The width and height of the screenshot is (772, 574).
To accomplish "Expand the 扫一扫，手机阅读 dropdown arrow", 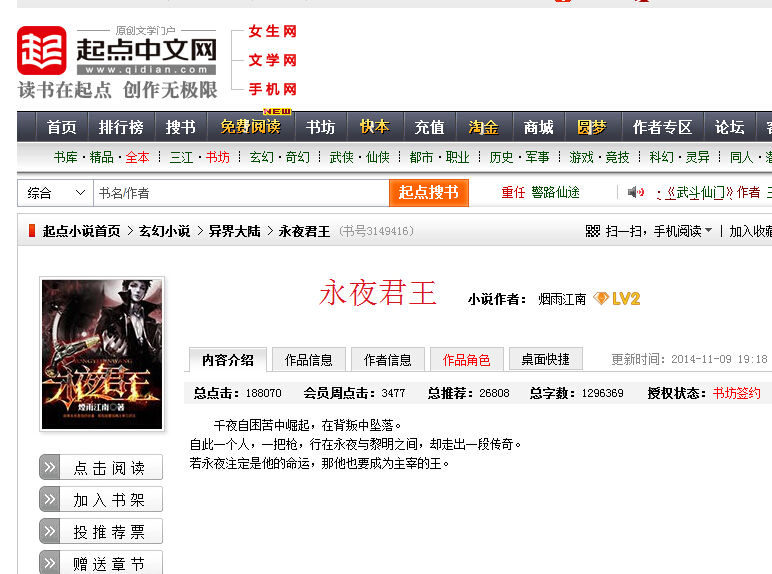I will point(708,230).
